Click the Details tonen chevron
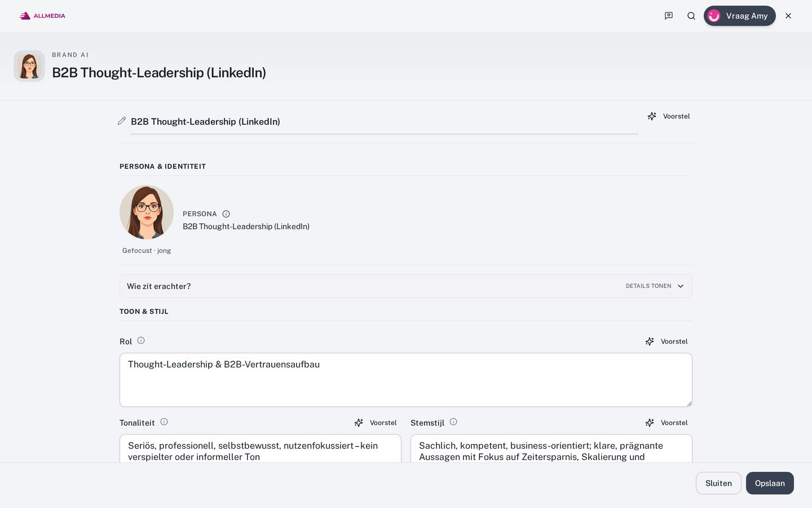 (x=681, y=286)
